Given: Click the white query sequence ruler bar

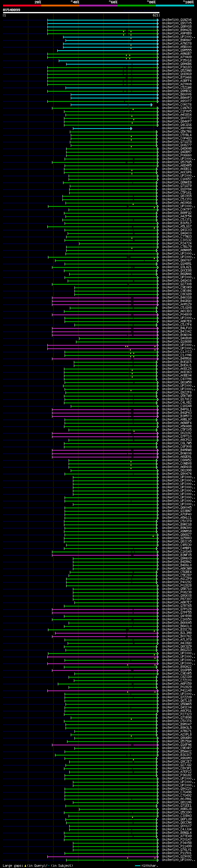Looking at the screenshot, I should tap(81, 13).
